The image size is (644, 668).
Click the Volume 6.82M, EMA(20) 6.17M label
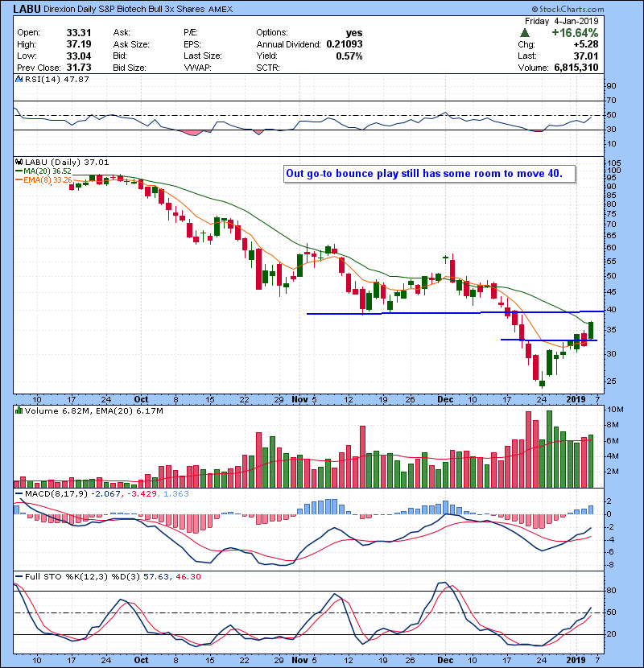tap(93, 411)
